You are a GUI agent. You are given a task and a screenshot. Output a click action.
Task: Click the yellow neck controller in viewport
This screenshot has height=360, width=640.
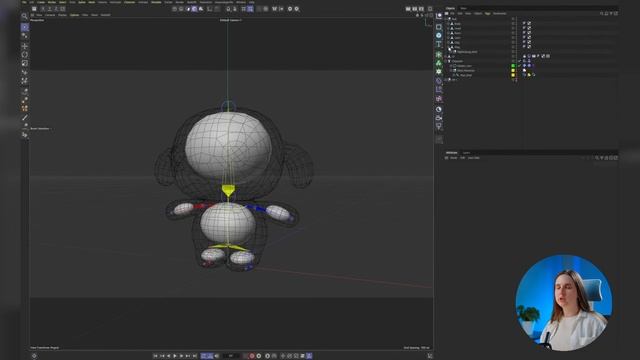228,191
